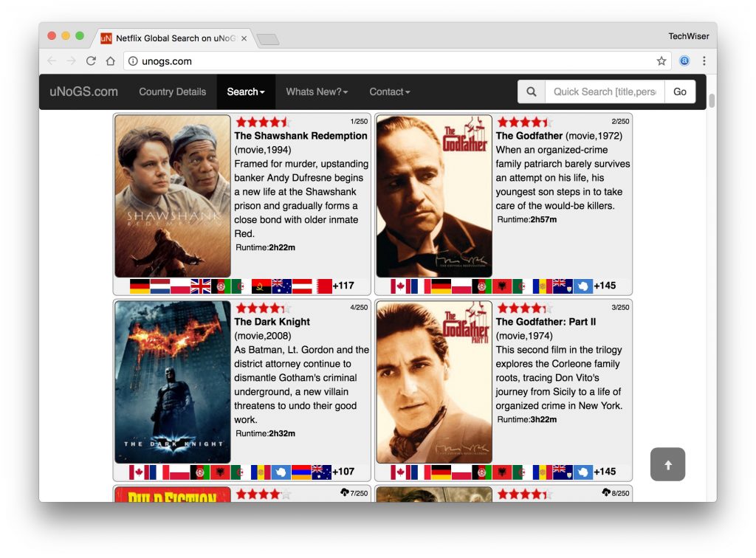Select Austria flag under The Shawshank Redemption
The height and width of the screenshot is (558, 756).
[x=302, y=286]
